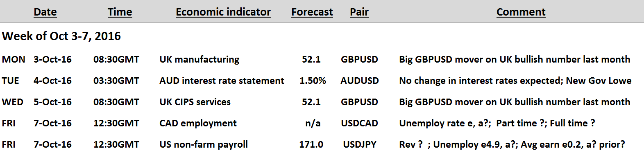Click the US non-farm payroll cell
644x155 pixels.
pyautogui.click(x=204, y=144)
